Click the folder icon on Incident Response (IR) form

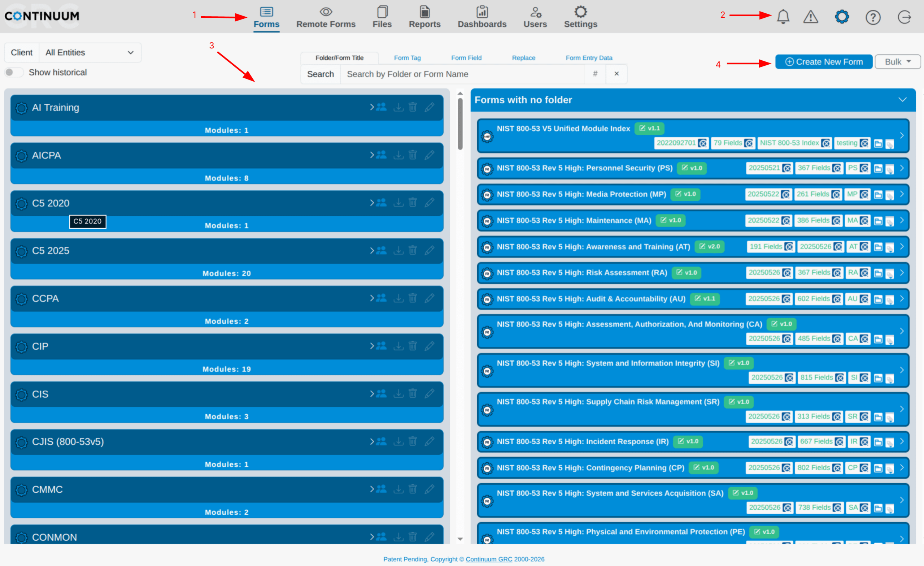click(x=878, y=442)
